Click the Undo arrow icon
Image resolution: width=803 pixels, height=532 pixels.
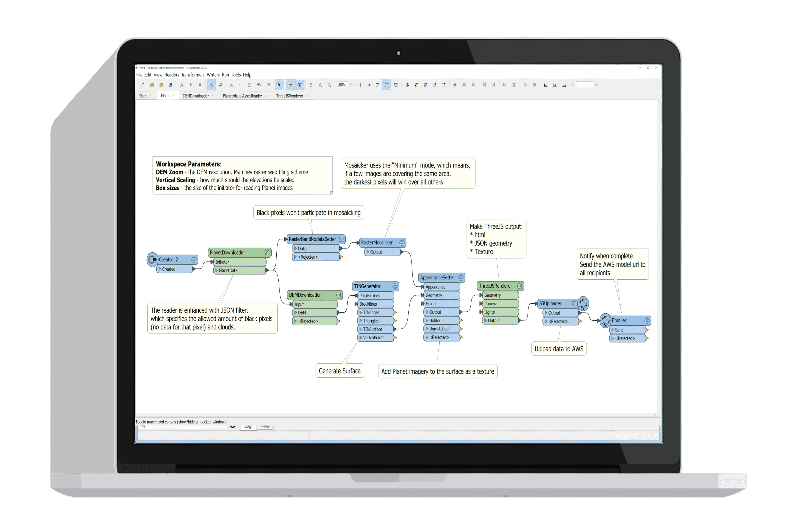259,85
